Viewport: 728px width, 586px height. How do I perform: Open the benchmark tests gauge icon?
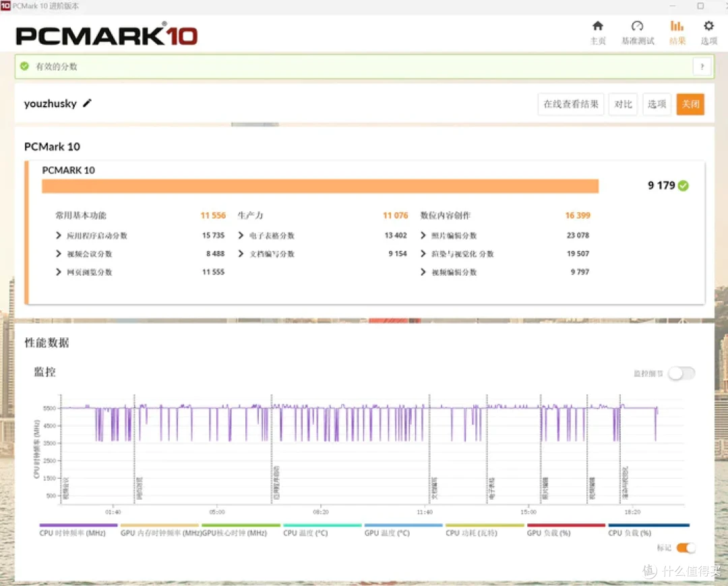pos(638,26)
